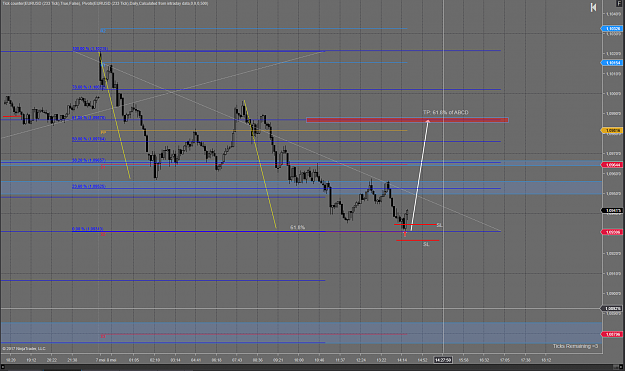Select the gray cursor price marker on price axis
625x371 pixels.
coord(612,308)
